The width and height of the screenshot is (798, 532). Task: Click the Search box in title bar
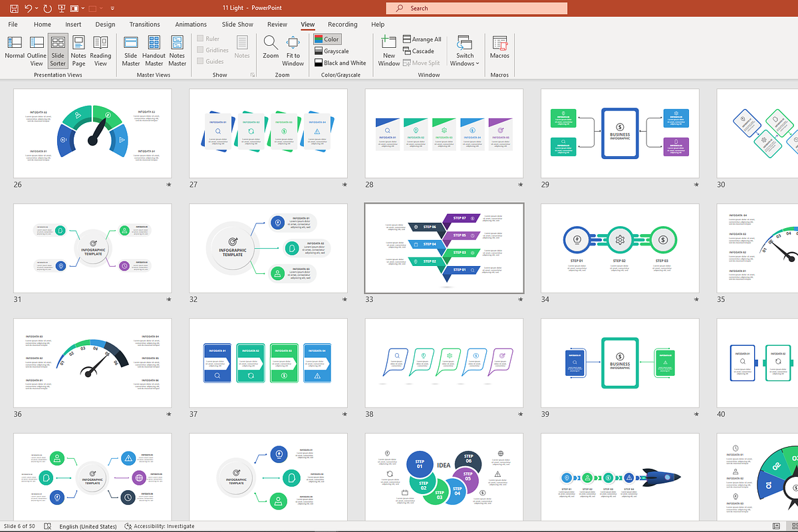click(477, 9)
